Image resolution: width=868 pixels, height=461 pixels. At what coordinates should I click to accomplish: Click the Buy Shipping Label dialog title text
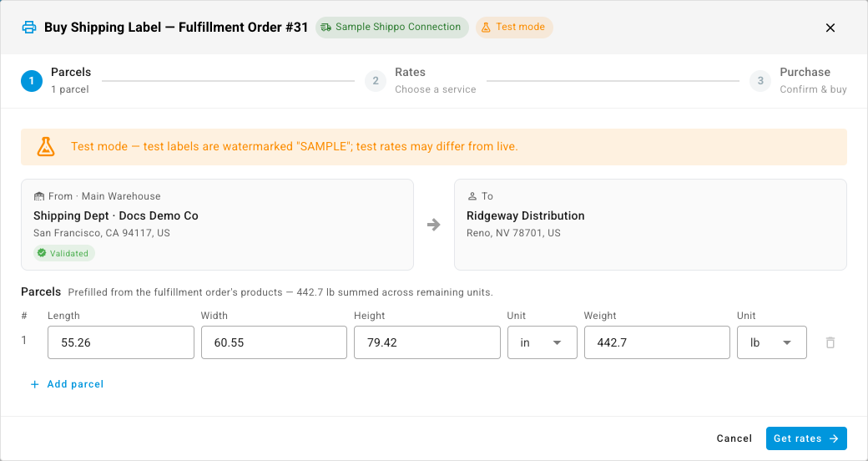(x=176, y=28)
